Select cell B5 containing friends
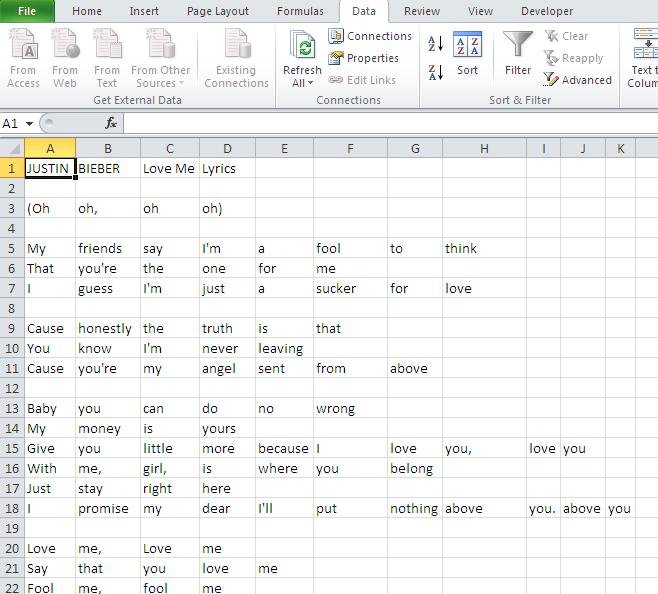Viewport: 658px width, 594px height. tap(108, 249)
